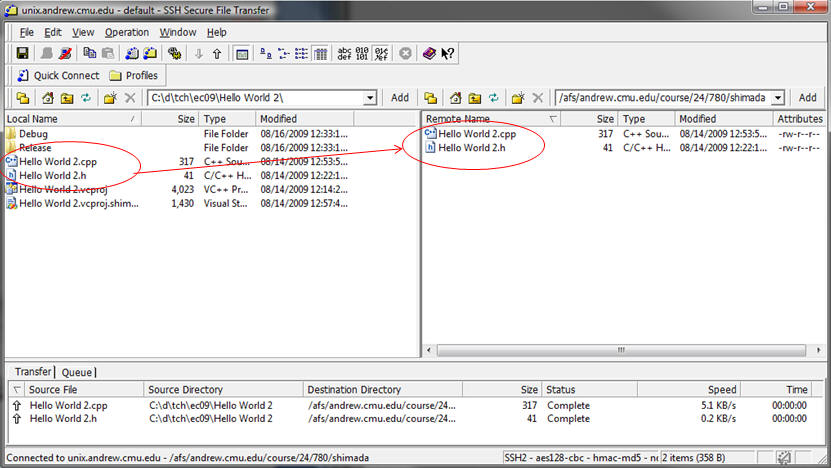831x468 pixels.
Task: Switch to Details view icon
Action: (x=320, y=53)
